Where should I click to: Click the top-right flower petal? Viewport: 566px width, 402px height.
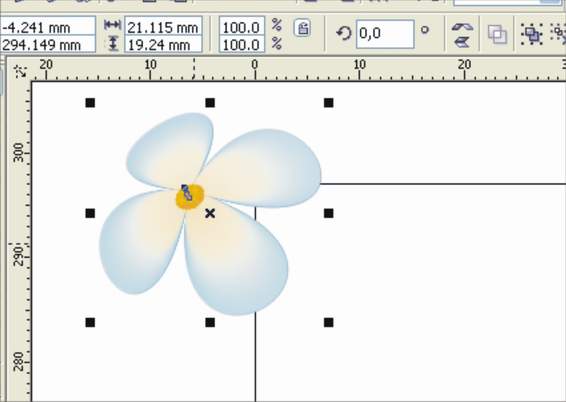click(264, 168)
